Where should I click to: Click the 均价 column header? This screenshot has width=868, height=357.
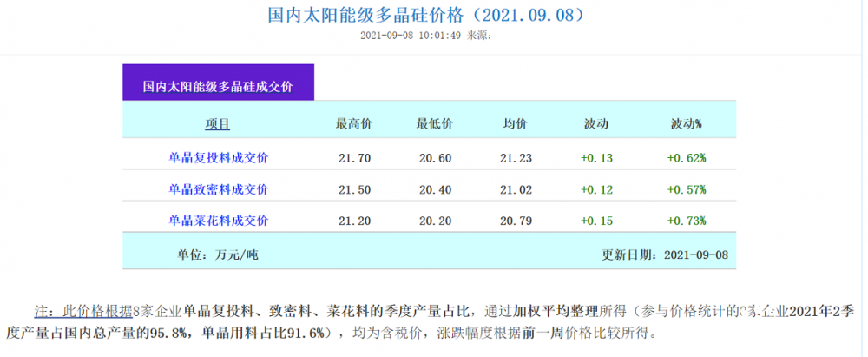click(x=516, y=124)
